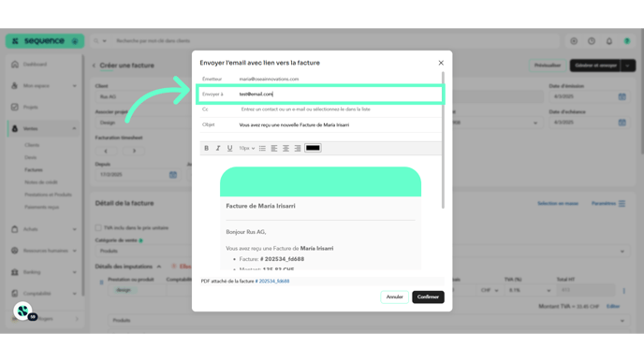
Task: Open the Depuis date calendar icon
Action: point(173,175)
